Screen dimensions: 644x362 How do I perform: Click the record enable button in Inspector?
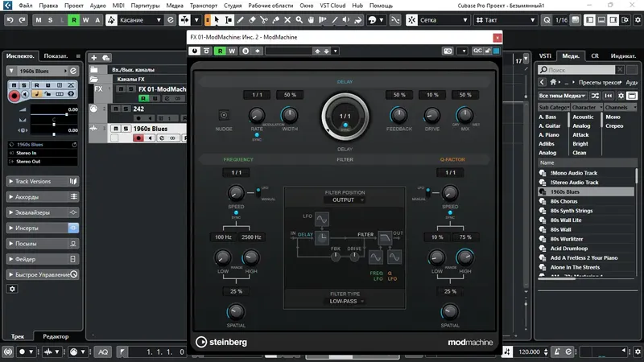(14, 96)
